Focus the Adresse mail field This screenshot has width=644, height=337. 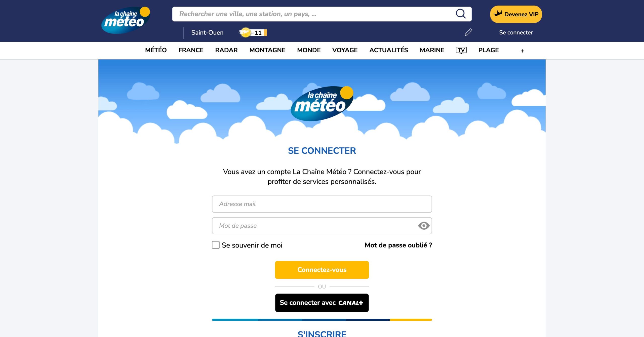[322, 204]
